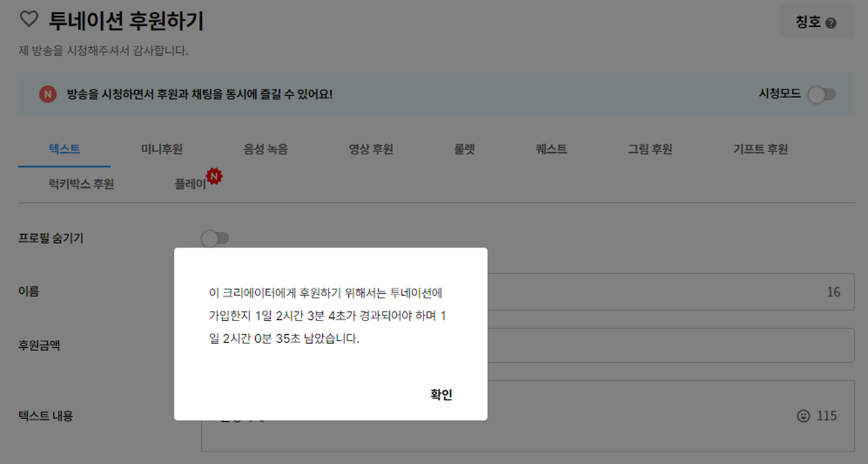This screenshot has height=464, width=868.
Task: Click the dialog message about 1일 2시간 3분 4초
Action: point(328,316)
